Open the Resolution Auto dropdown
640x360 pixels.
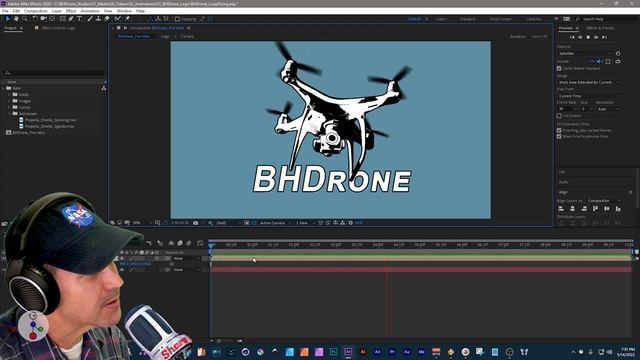[x=608, y=109]
